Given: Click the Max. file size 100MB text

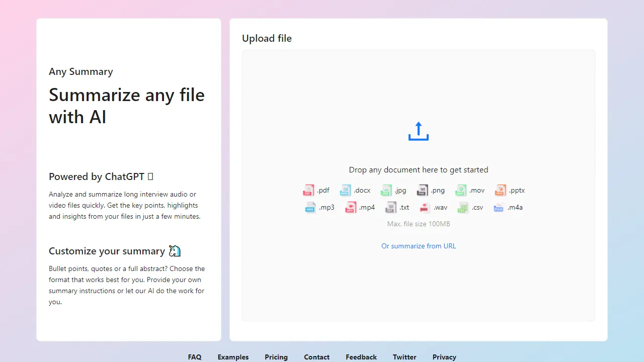Looking at the screenshot, I should pos(419,224).
